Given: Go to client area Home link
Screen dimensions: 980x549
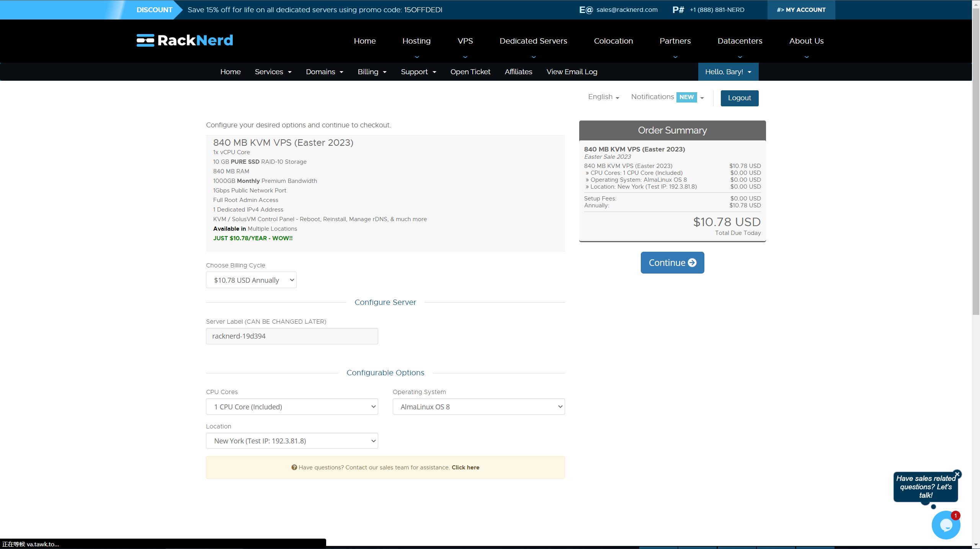Looking at the screenshot, I should point(230,72).
